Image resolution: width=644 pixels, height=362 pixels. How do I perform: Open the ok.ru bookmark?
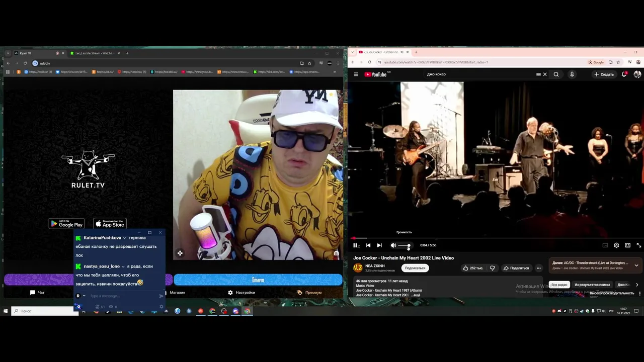[x=103, y=72]
